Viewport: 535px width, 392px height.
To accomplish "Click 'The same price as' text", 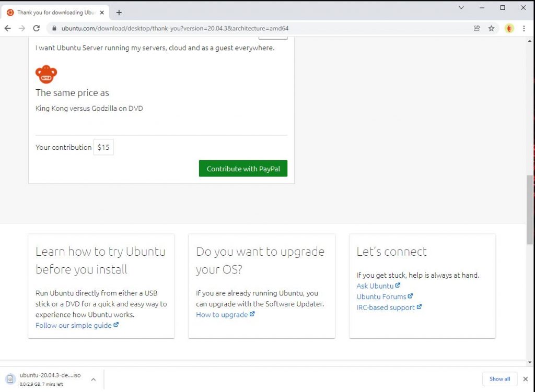I will coord(72,93).
